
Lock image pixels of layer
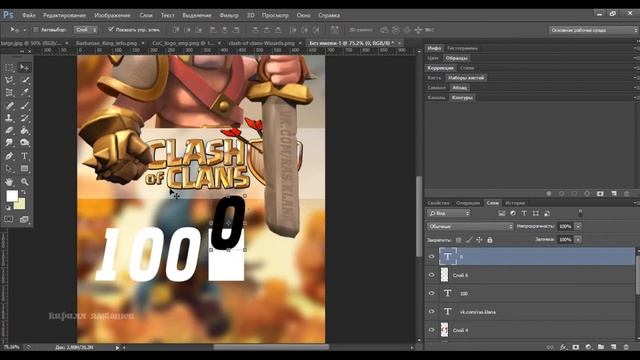pyautogui.click(x=469, y=240)
